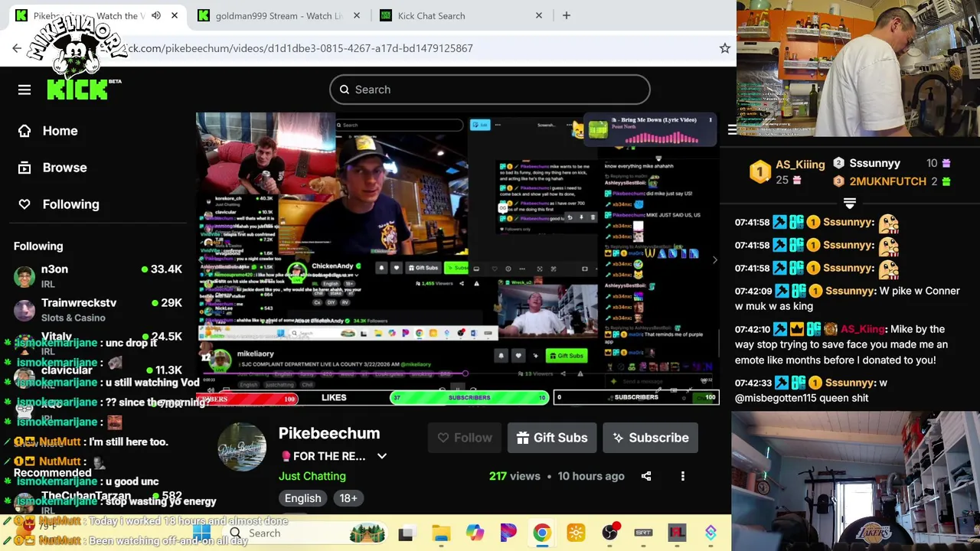980x551 pixels.
Task: Open the Windows Start menu
Action: (201, 533)
